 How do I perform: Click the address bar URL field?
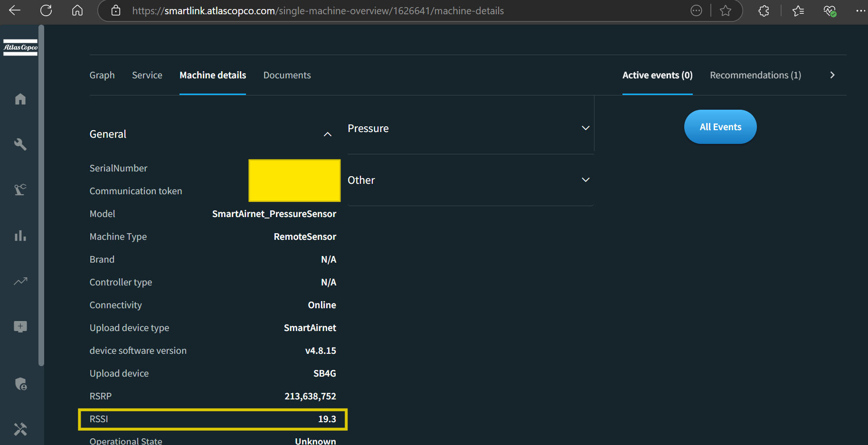click(318, 11)
